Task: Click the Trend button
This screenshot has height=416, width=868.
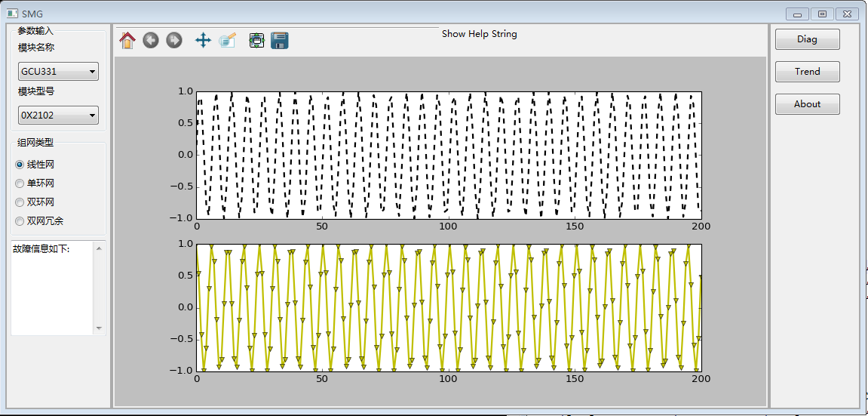Action: point(807,72)
